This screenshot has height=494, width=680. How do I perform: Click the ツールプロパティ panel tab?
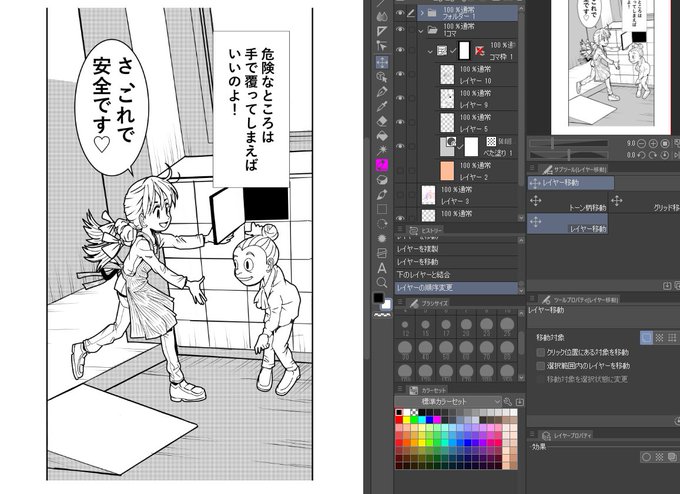coord(579,300)
